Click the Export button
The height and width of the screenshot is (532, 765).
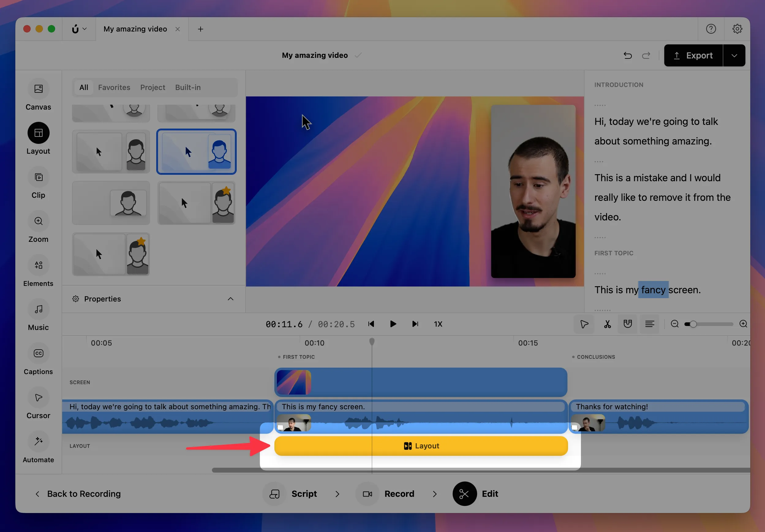tap(693, 55)
